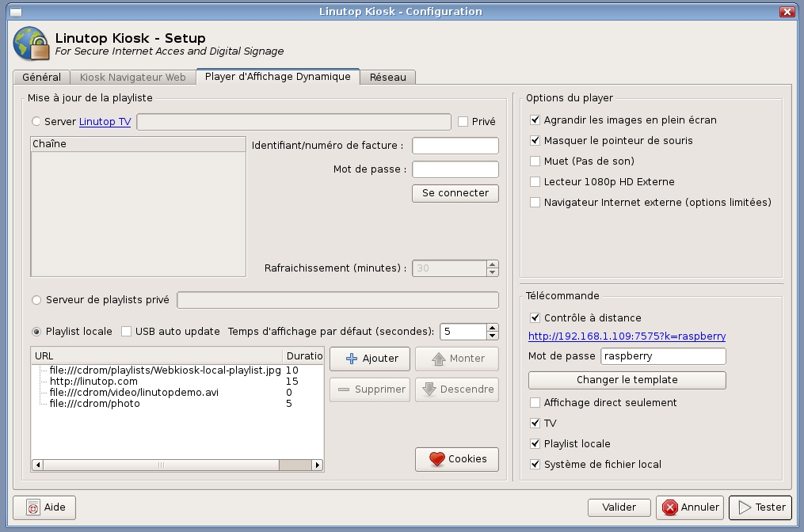Click the Se connecter button

[455, 193]
